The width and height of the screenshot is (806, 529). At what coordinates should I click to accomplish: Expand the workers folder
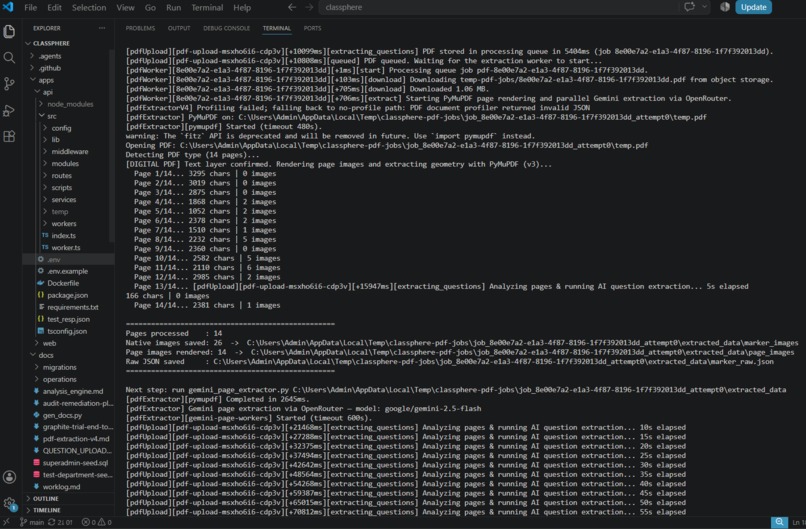[x=63, y=224]
